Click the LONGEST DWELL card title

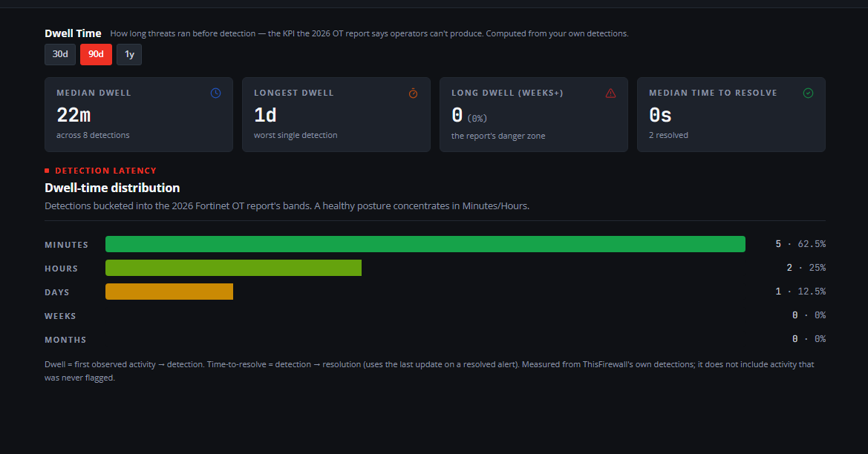coord(294,93)
